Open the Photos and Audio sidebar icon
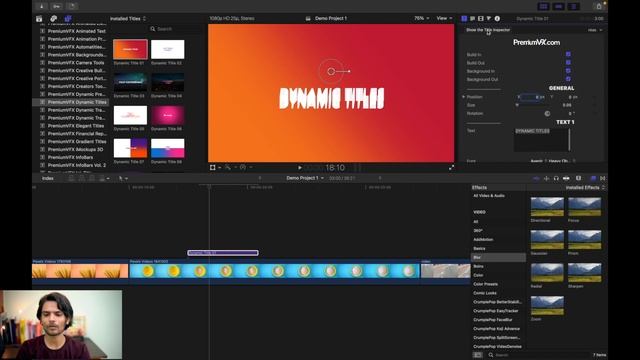This screenshot has width=640, height=360. pyautogui.click(x=53, y=19)
